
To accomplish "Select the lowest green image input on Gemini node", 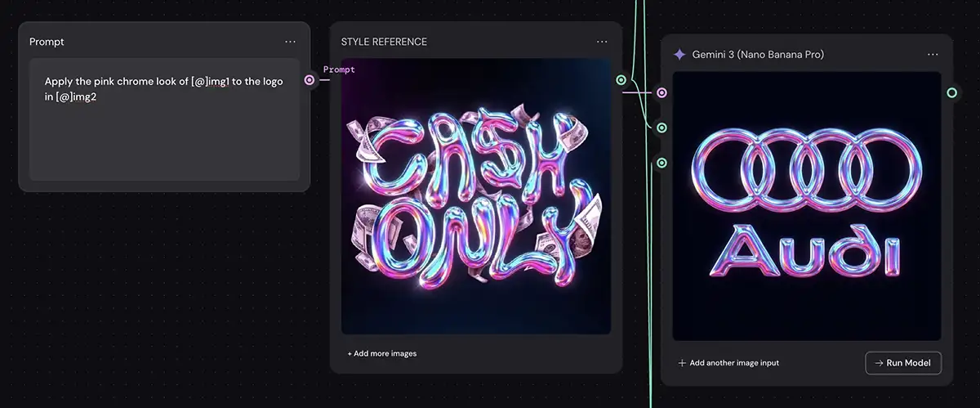I will [661, 163].
